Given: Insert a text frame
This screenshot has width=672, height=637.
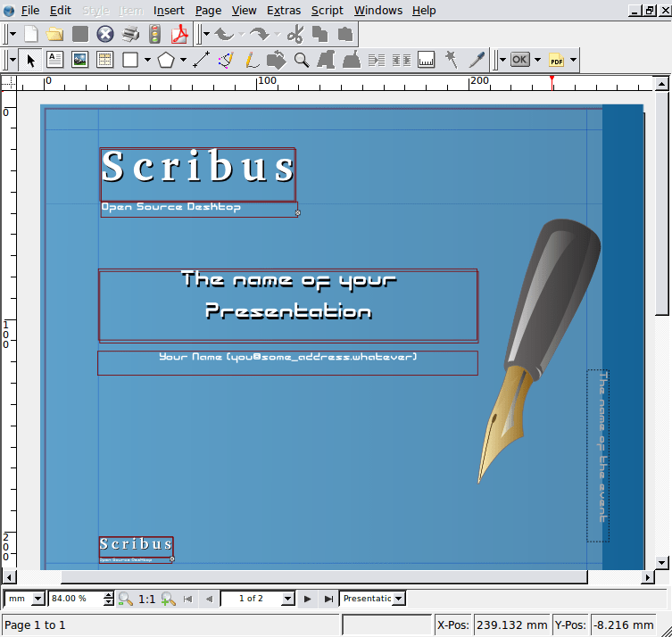Looking at the screenshot, I should [x=54, y=60].
